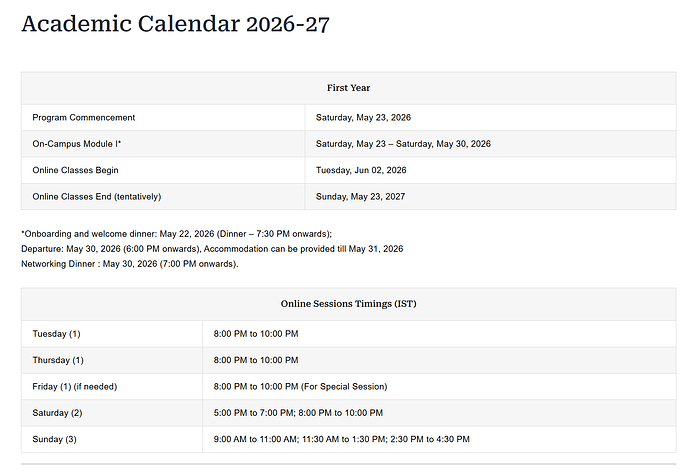Select the Sunday (3) session timings cell
690x474 pixels.
(x=341, y=439)
